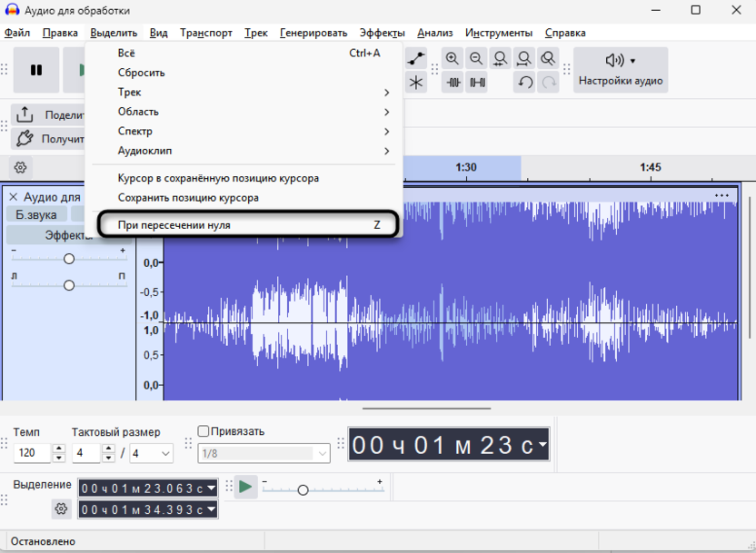Click the Undo arrow icon
Screen dimensions: 756x553
coord(524,83)
